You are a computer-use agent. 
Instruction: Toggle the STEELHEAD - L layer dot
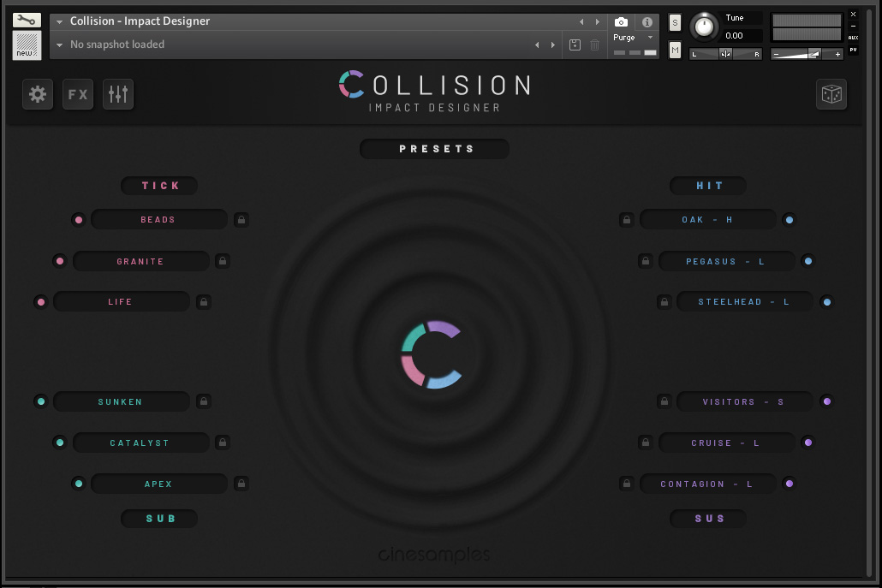(x=827, y=302)
